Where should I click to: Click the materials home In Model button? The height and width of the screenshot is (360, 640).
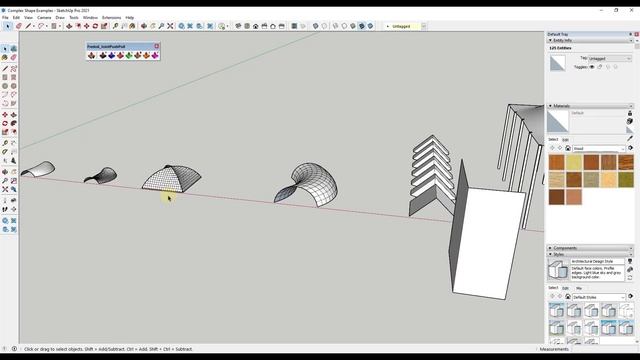[x=568, y=148]
